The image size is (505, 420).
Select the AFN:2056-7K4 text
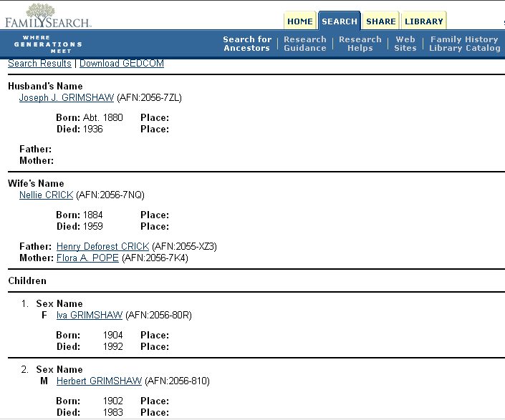(155, 258)
